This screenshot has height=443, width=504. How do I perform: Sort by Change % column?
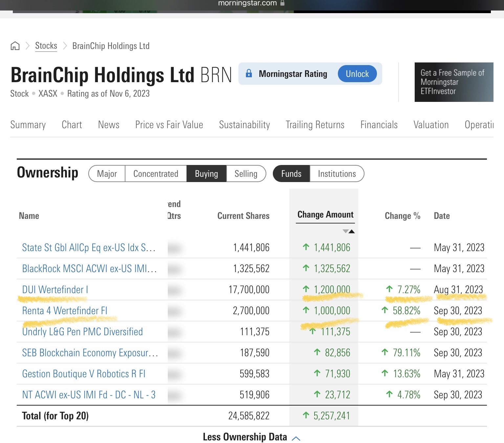(403, 216)
